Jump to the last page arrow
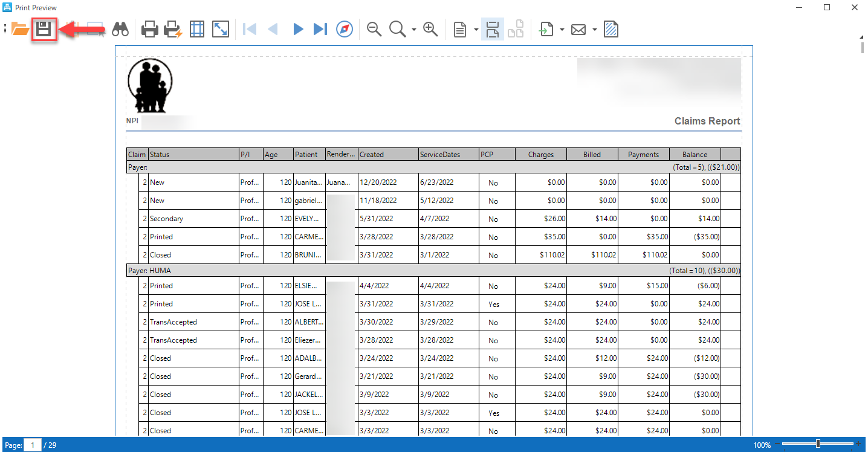 tap(320, 29)
